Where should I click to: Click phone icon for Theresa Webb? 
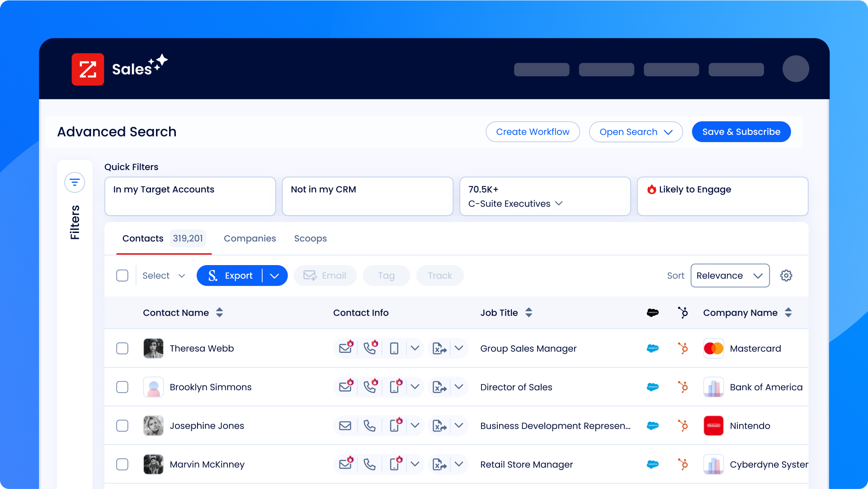coord(370,348)
